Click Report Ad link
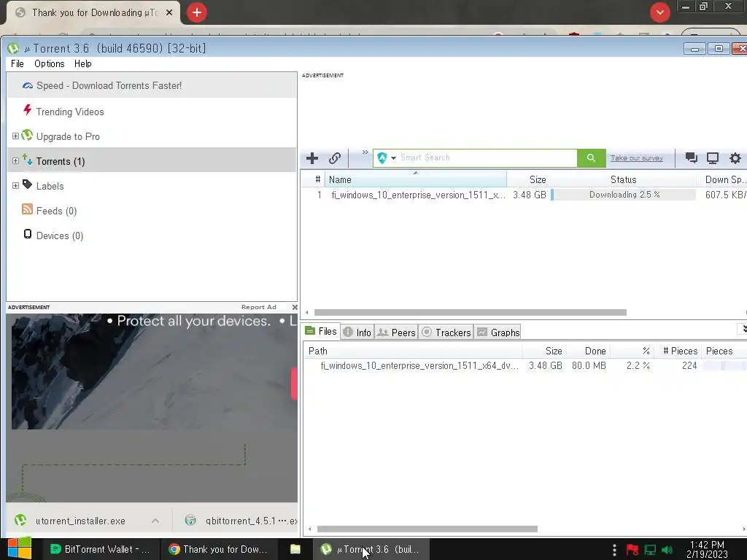The height and width of the screenshot is (560, 747). point(259,307)
